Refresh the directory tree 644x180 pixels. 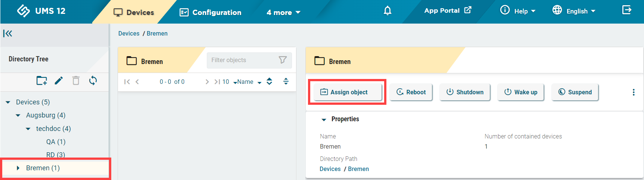93,80
